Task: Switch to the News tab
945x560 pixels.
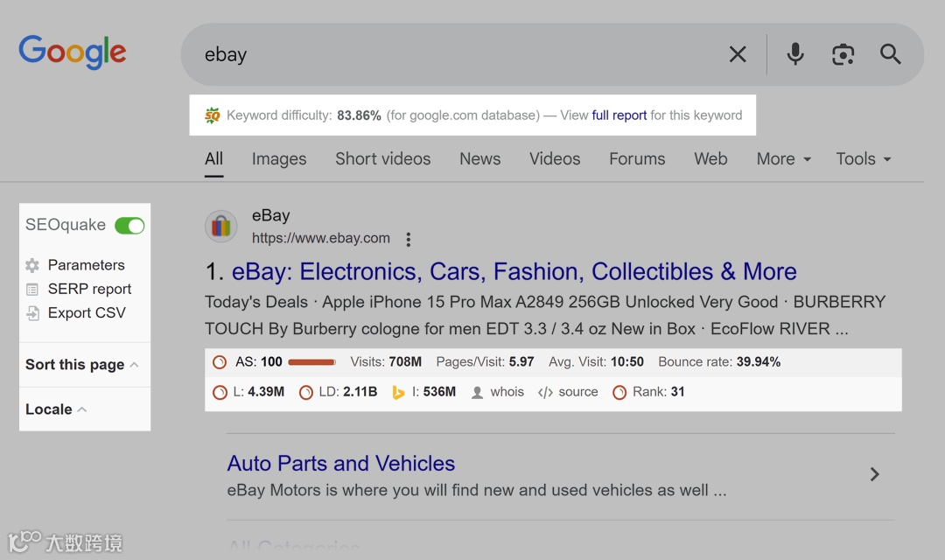Action: click(x=479, y=159)
